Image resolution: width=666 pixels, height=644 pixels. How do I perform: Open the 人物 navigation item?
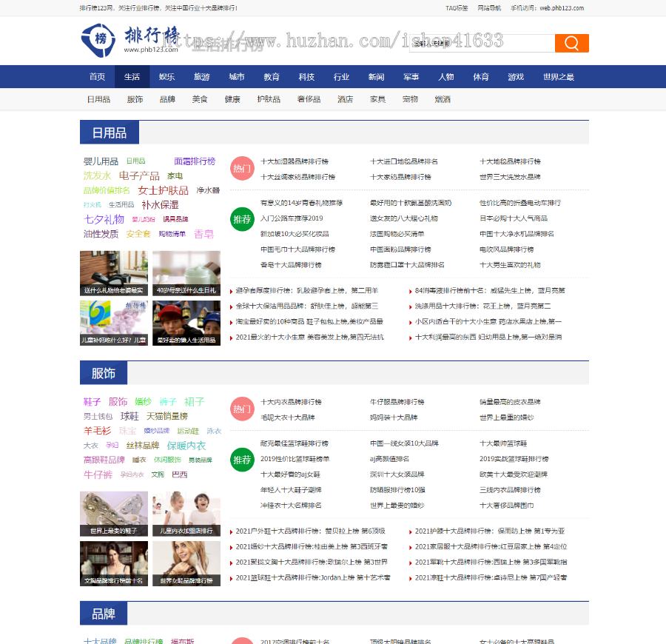point(446,77)
